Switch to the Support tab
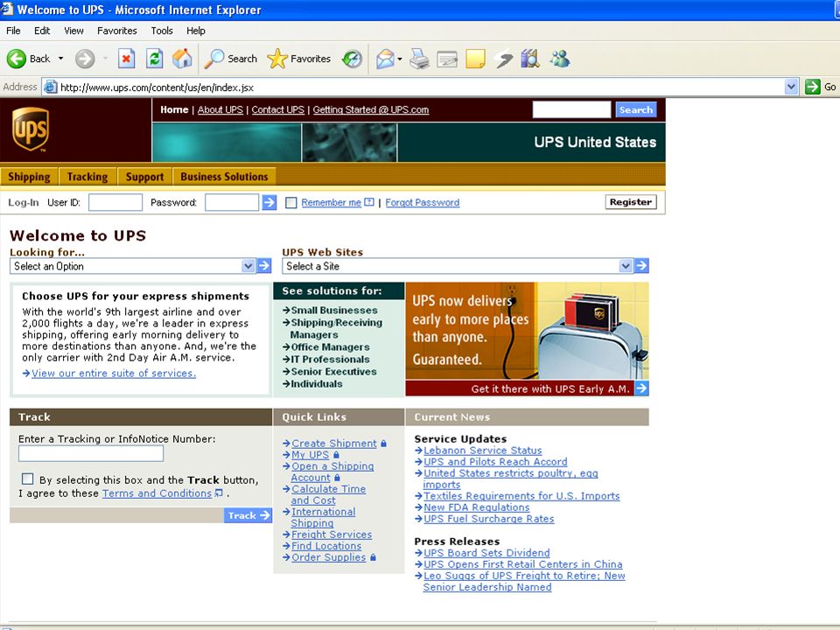The height and width of the screenshot is (630, 840). (144, 176)
